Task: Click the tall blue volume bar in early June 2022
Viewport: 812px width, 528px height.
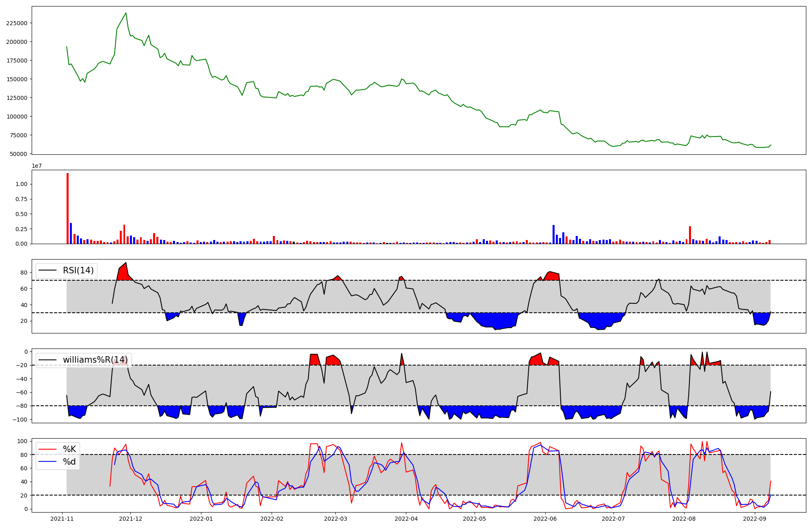Action: [x=553, y=234]
